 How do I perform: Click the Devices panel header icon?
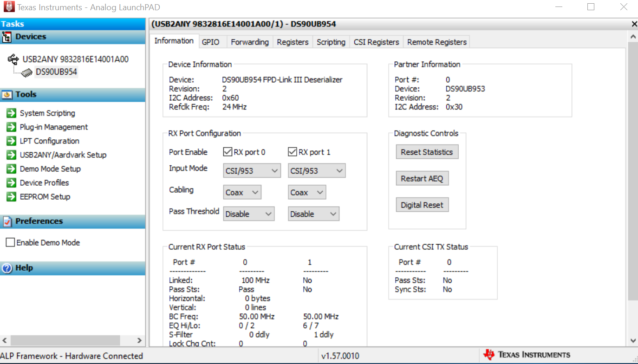click(x=7, y=37)
